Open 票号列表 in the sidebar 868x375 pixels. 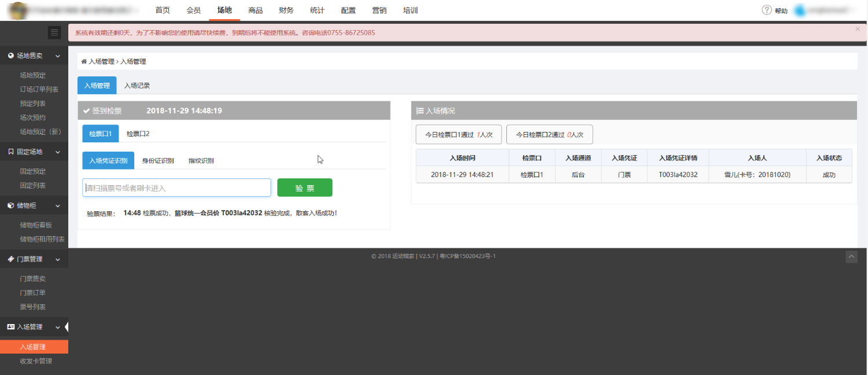33,307
